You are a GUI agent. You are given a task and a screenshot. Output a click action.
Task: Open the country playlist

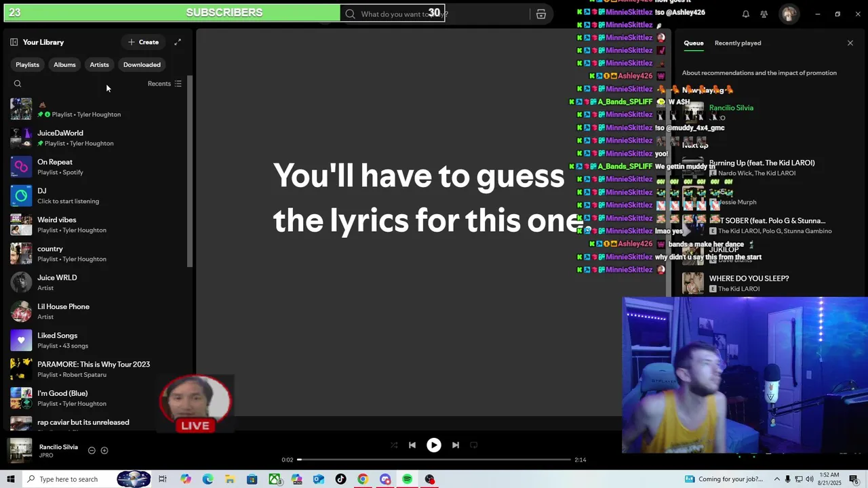98,253
